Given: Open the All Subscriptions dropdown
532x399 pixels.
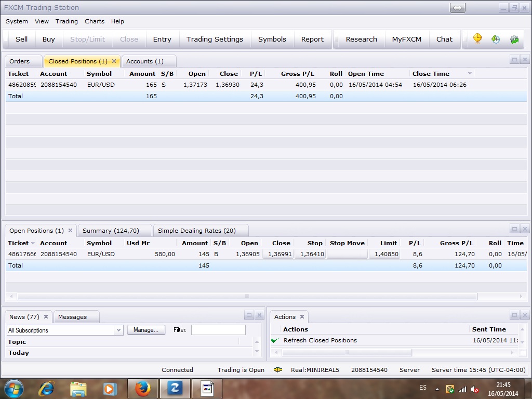Looking at the screenshot, I should 118,330.
